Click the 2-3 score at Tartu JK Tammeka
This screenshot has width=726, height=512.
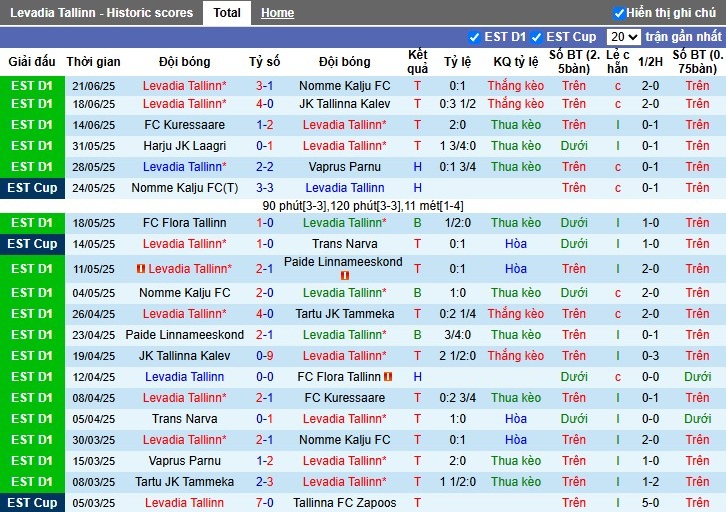[264, 482]
